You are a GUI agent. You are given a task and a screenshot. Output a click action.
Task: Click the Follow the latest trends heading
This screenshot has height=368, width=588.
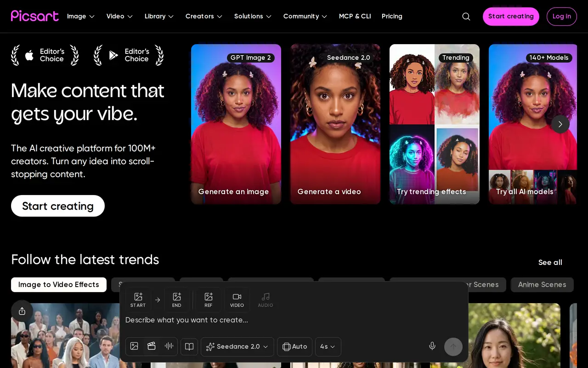pyautogui.click(x=85, y=260)
